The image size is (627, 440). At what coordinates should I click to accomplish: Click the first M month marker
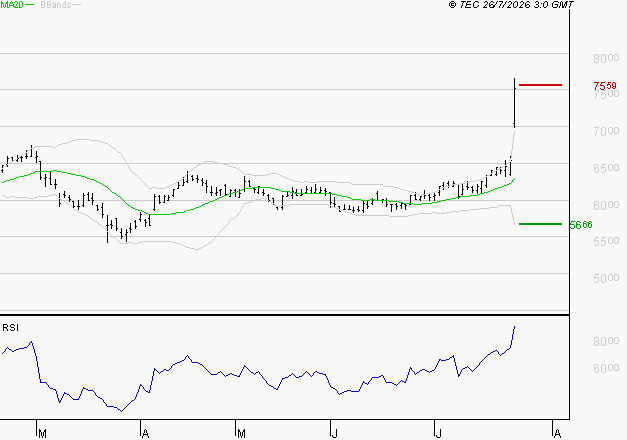coord(42,434)
